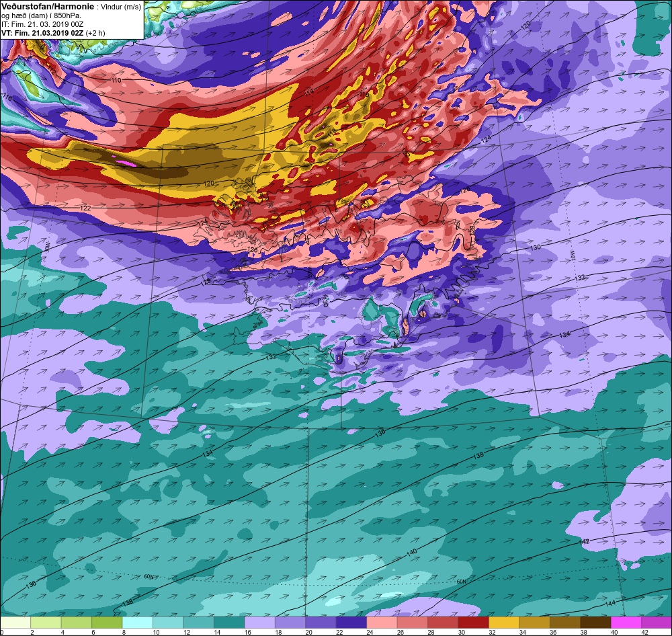Click the legend scale number '6'

(92, 632)
